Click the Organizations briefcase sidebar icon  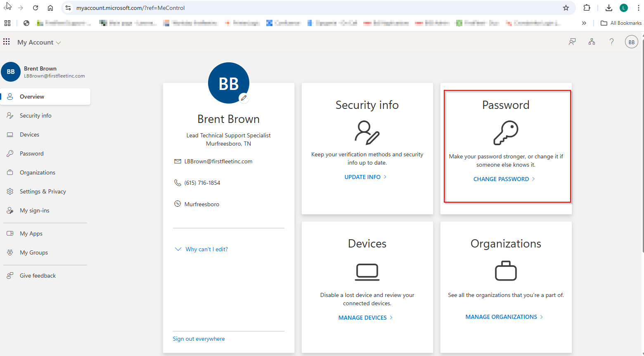click(10, 172)
